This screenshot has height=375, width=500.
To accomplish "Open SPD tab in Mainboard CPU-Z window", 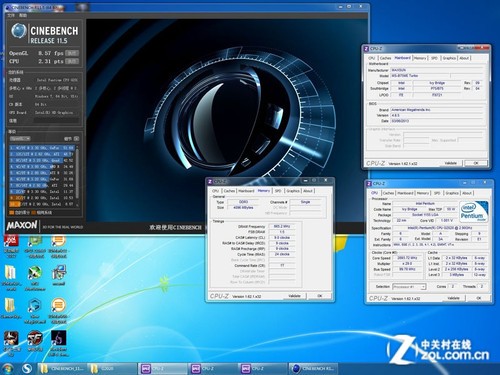I will click(434, 58).
